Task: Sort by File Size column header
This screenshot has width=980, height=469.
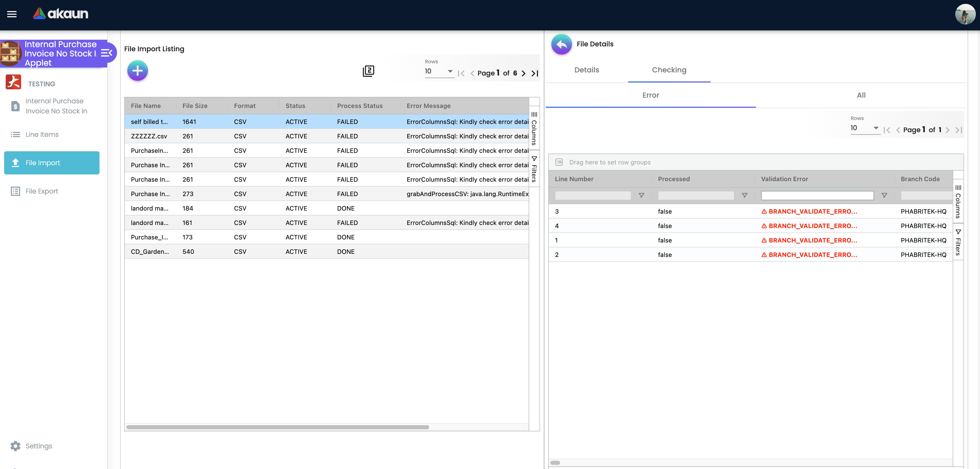Action: (x=195, y=106)
